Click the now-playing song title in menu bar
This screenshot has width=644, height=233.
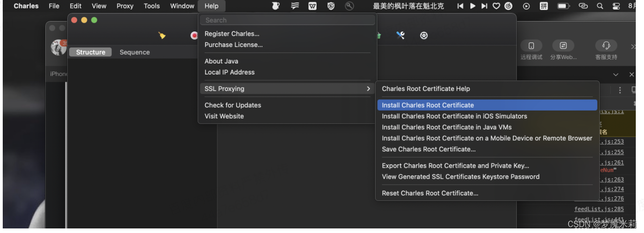408,6
